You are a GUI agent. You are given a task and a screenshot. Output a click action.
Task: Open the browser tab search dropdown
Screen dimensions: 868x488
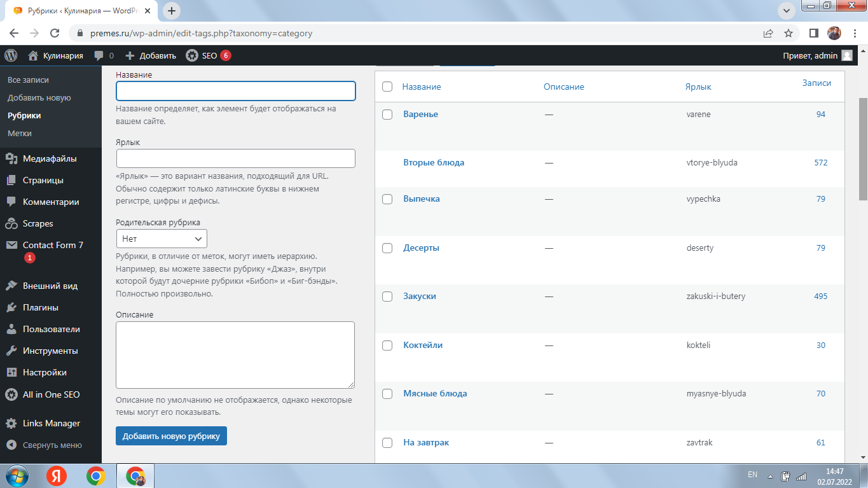click(x=787, y=11)
